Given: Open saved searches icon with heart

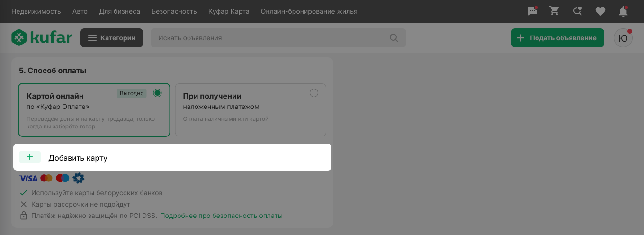Looking at the screenshot, I should [x=577, y=11].
